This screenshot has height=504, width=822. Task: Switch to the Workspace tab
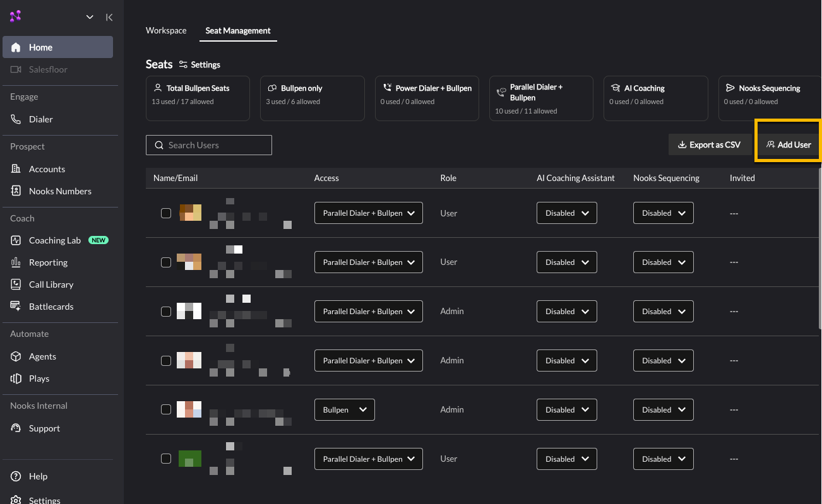(x=166, y=30)
